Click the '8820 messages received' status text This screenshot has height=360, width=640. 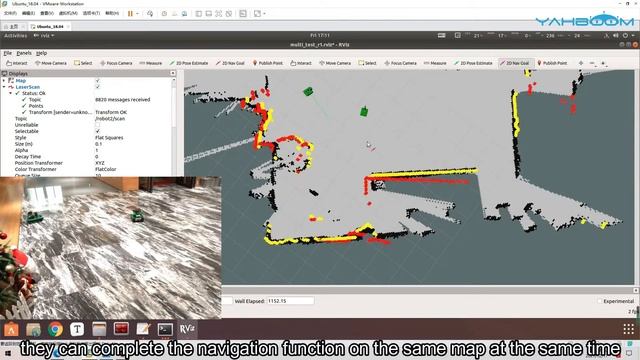point(122,100)
